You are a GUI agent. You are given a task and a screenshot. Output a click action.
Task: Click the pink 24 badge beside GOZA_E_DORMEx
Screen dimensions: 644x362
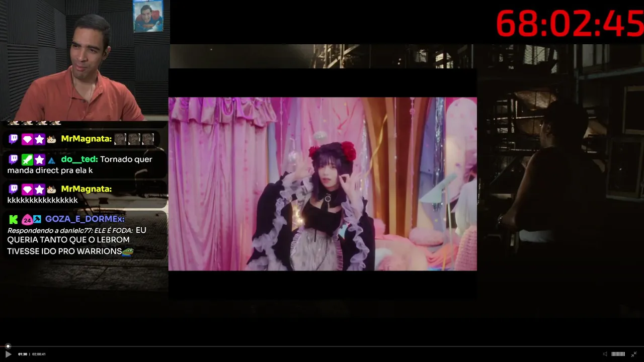(27, 220)
